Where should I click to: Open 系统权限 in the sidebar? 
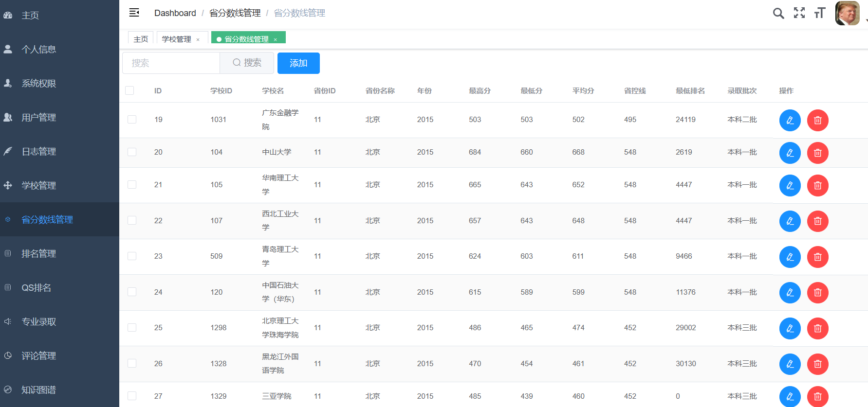click(59, 83)
